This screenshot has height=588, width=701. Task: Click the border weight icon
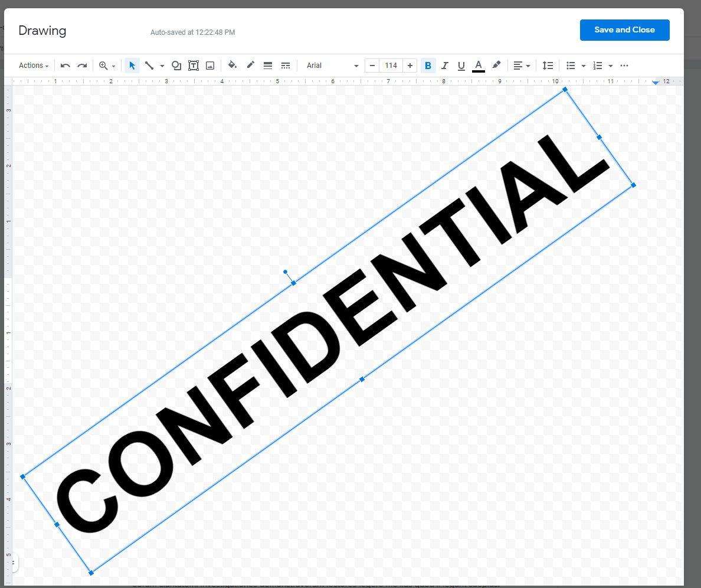pyautogui.click(x=268, y=66)
